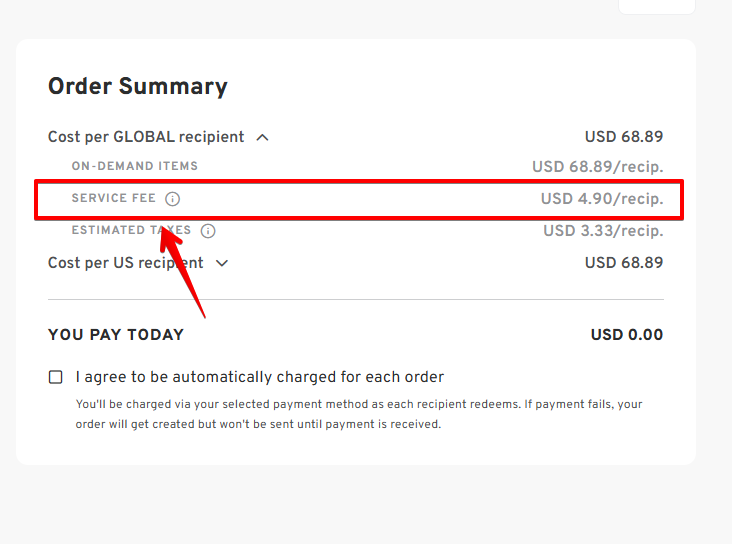The width and height of the screenshot is (732, 544).
Task: Select the partially visible top-right white button
Action: coord(657,7)
